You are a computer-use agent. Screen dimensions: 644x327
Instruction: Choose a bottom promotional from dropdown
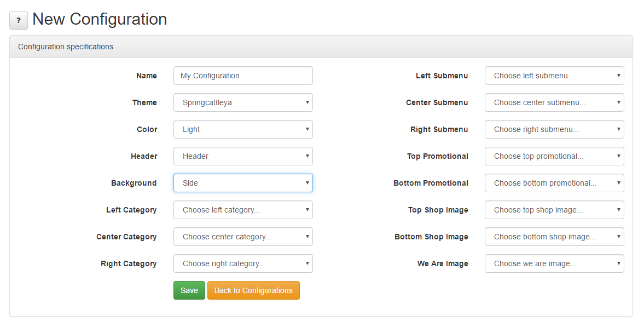pyautogui.click(x=554, y=183)
